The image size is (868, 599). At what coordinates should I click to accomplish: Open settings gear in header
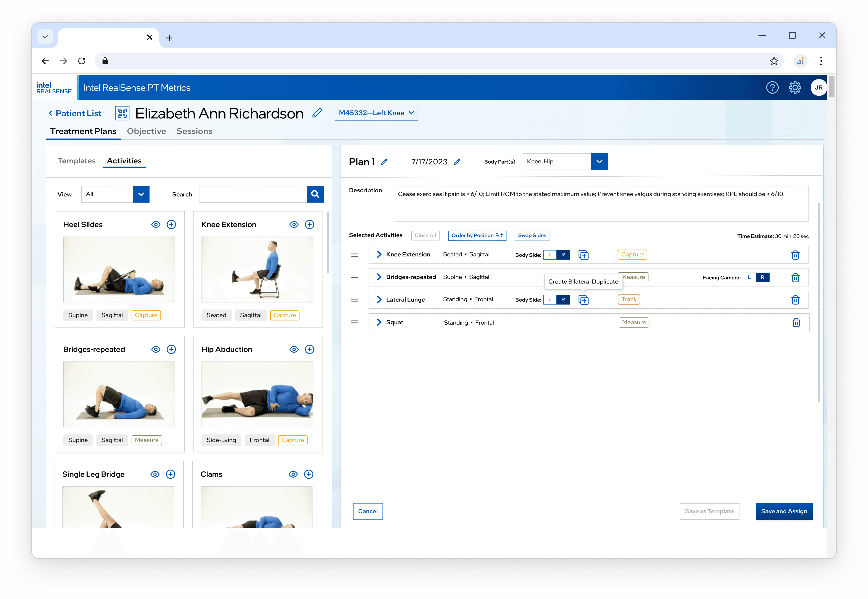click(795, 88)
